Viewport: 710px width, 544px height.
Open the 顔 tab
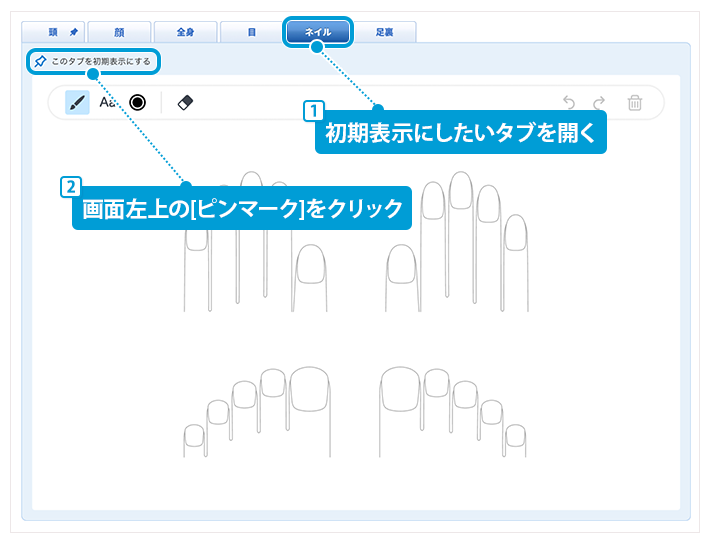[x=119, y=33]
